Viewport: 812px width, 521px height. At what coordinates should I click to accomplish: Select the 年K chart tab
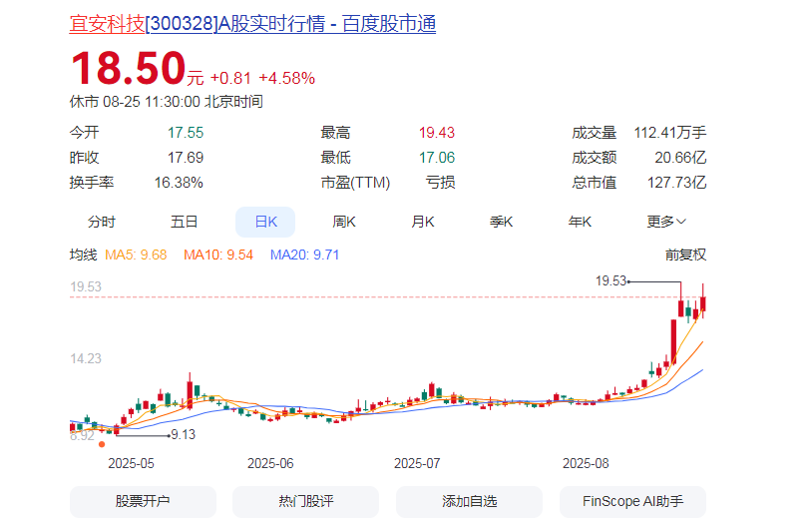coord(580,222)
